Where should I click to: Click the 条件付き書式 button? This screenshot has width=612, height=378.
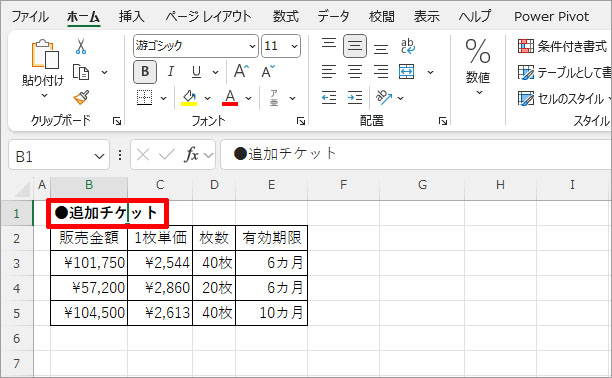coord(562,46)
